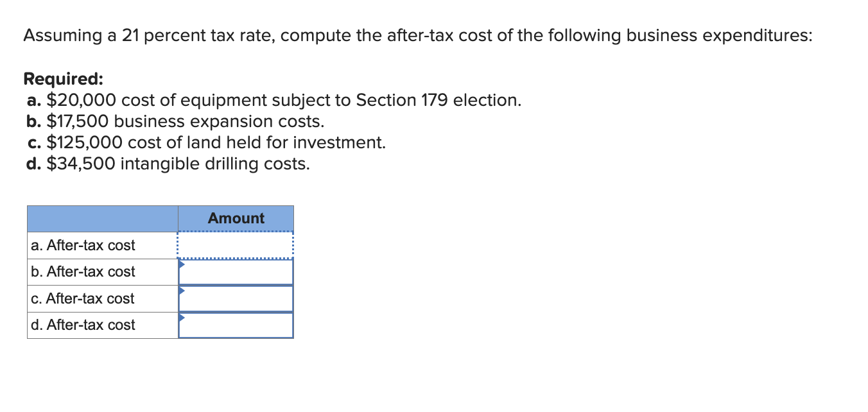Click the $17,500 business expansion costs line

(176, 121)
